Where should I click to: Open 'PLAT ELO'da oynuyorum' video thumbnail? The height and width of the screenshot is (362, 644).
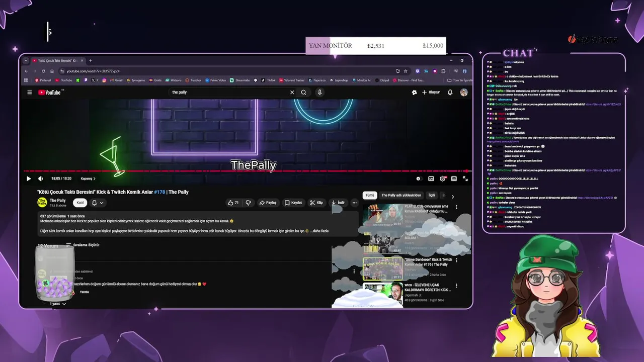(x=383, y=216)
